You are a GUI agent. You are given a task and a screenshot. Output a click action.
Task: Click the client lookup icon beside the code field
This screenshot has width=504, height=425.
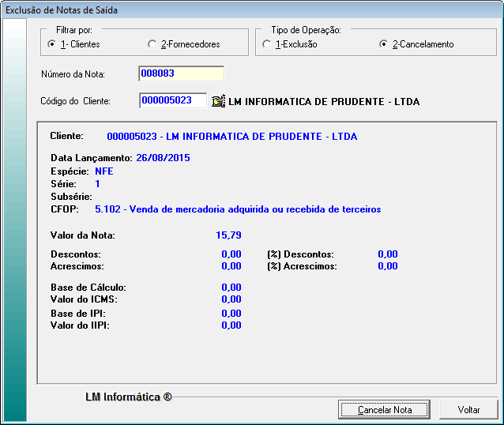[219, 101]
